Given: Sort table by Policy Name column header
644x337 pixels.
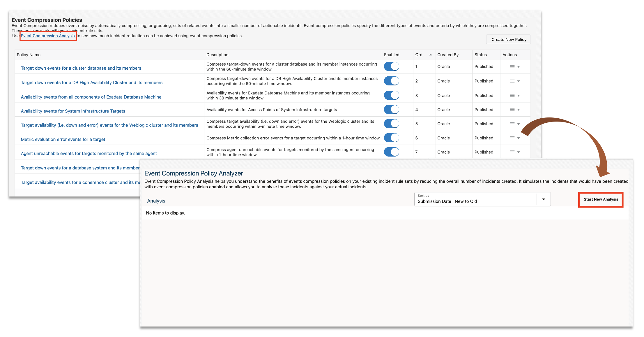Looking at the screenshot, I should click(29, 55).
